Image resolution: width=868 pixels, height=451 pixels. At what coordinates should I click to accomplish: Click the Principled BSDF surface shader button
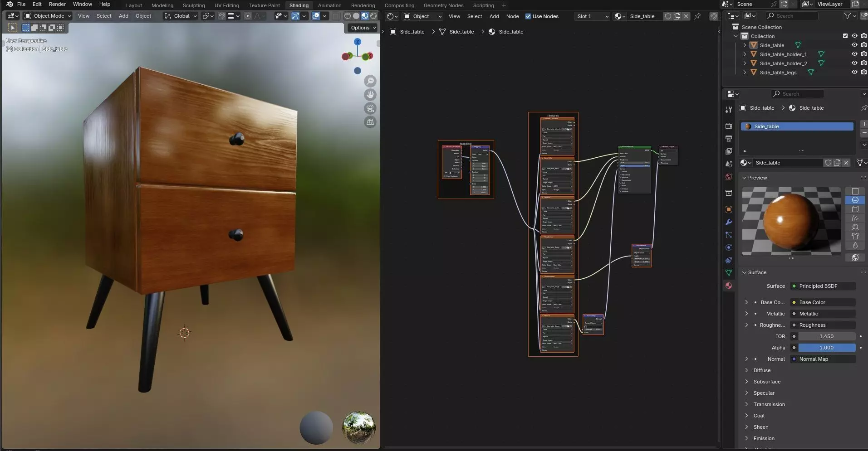[823, 286]
